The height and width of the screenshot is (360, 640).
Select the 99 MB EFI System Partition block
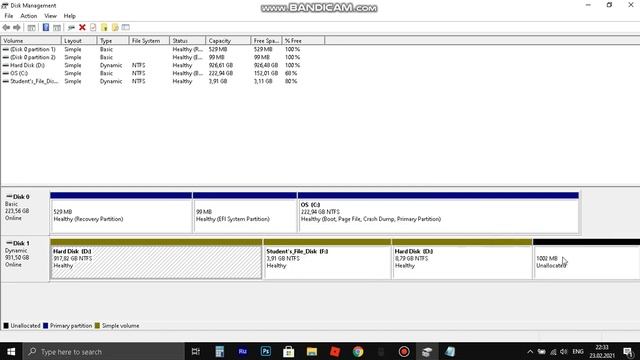(245, 213)
